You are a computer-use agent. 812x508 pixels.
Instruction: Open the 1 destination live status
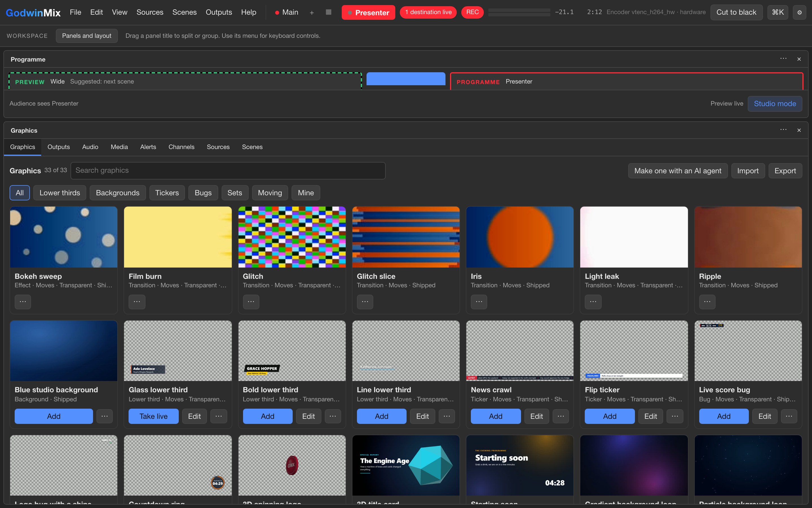coord(428,12)
